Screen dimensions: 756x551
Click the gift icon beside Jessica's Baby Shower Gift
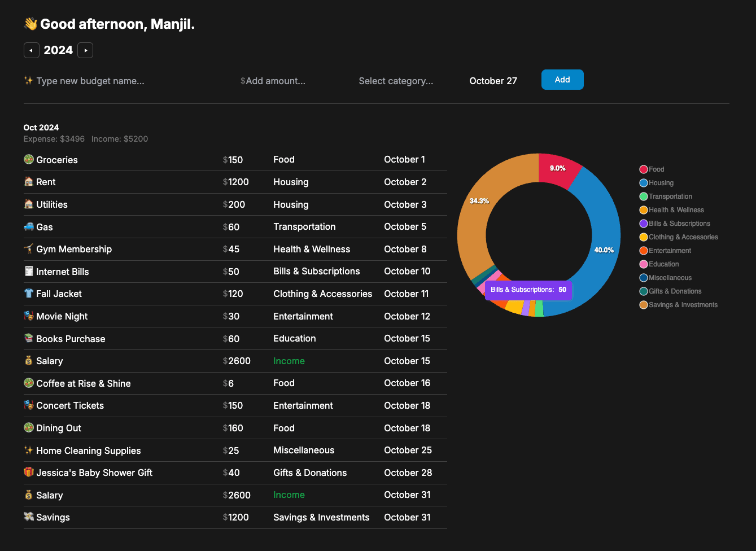[29, 473]
